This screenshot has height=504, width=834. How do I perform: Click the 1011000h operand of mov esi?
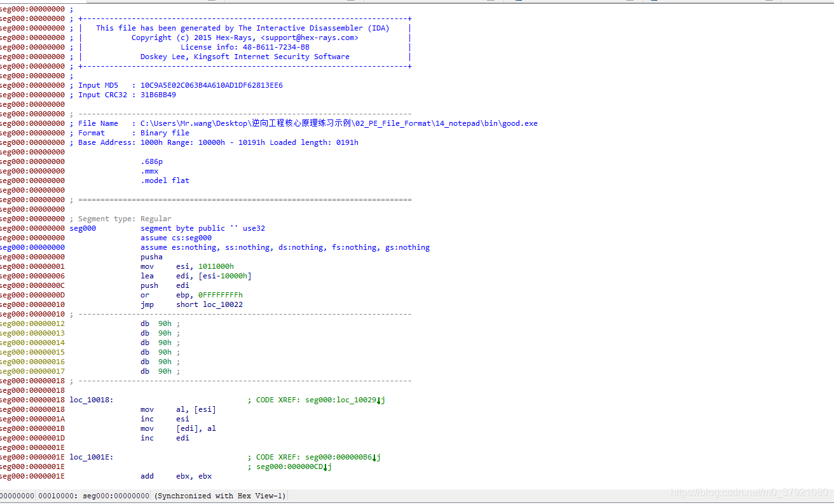216,266
